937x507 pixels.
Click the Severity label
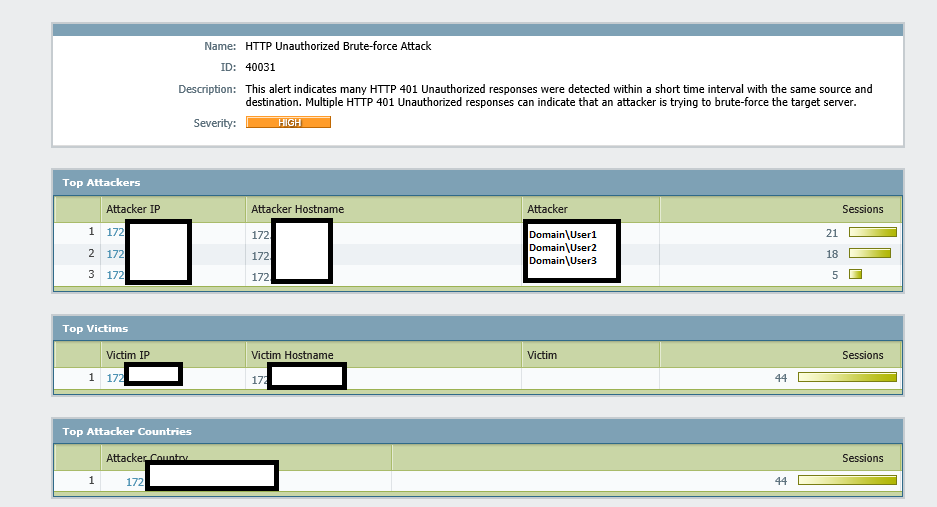point(215,123)
